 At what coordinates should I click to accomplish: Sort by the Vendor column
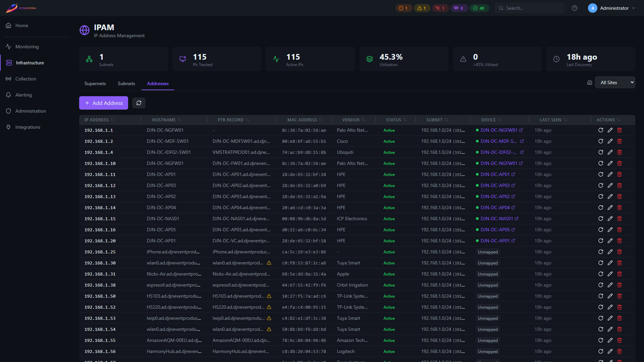(x=354, y=120)
